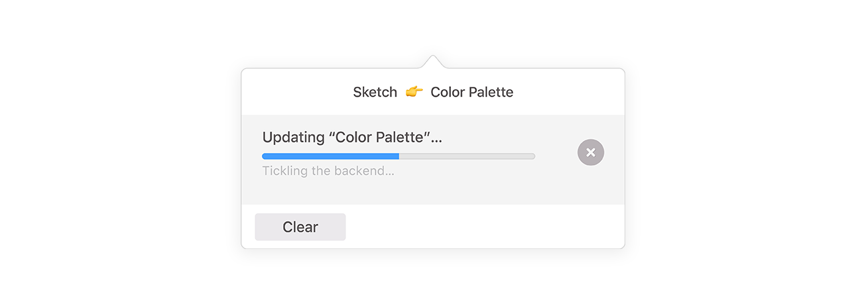Click the "Sketch" word in the header
This screenshot has width=868, height=304.
click(375, 92)
